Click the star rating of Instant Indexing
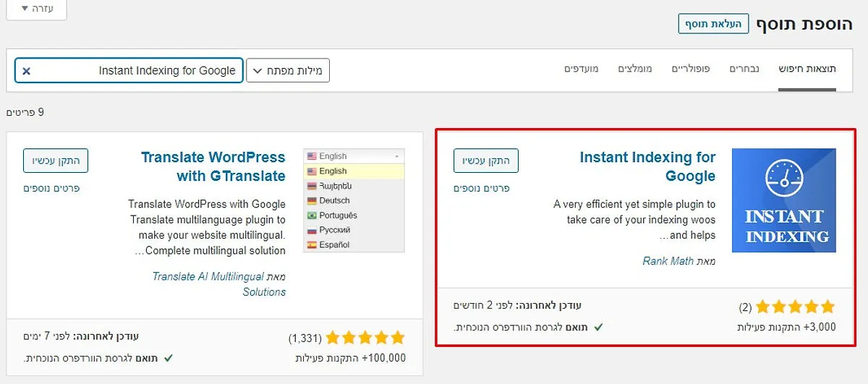Viewport: 868px width, 384px height. pos(796,307)
